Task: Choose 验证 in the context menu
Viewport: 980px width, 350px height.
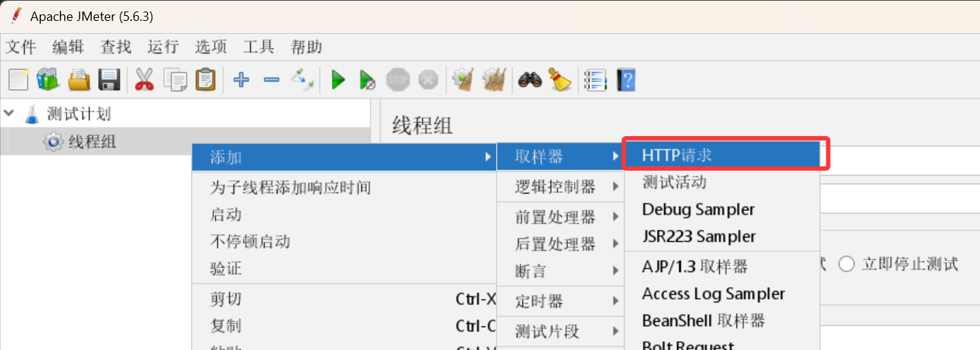Action: click(x=344, y=269)
